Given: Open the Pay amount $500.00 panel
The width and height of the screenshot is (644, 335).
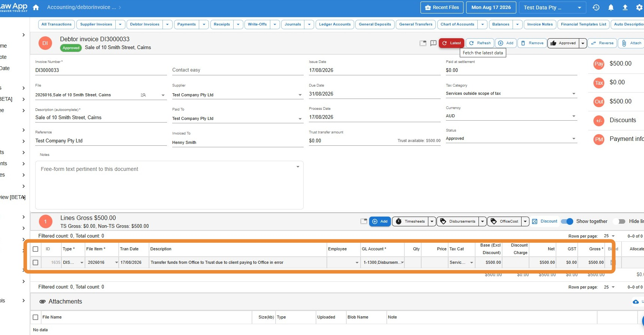Looking at the screenshot, I should 616,64.
